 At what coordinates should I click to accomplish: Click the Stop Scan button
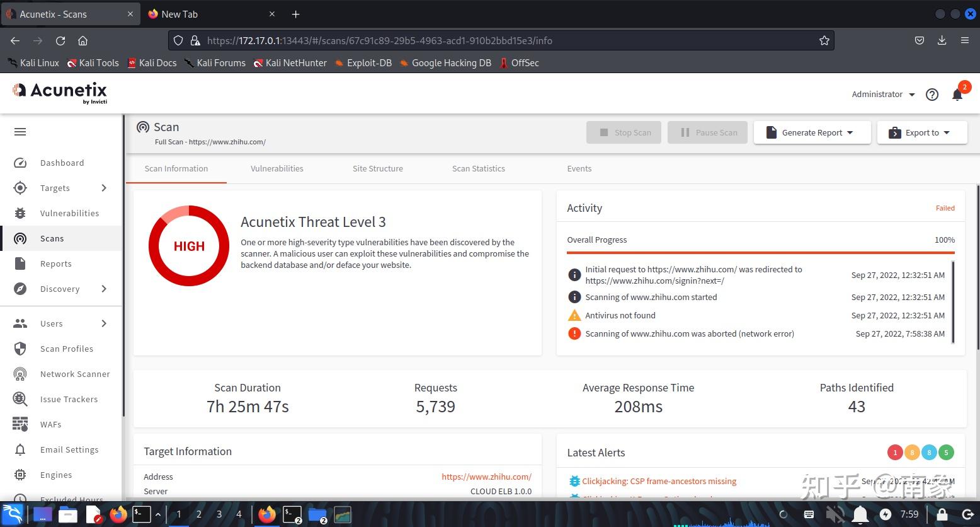click(x=624, y=132)
